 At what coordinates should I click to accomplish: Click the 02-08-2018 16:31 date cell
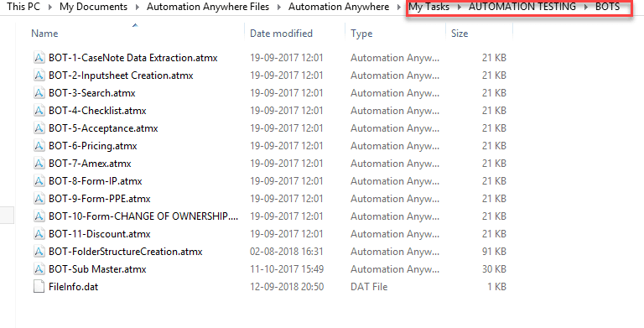[287, 252]
